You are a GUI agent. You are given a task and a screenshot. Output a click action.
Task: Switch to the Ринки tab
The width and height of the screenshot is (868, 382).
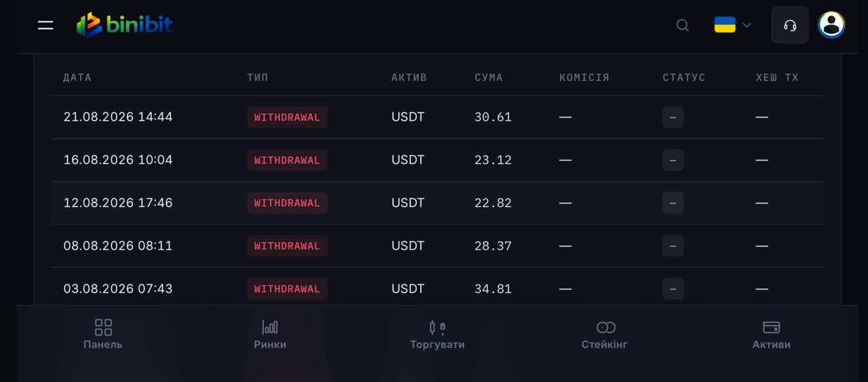[x=270, y=335]
